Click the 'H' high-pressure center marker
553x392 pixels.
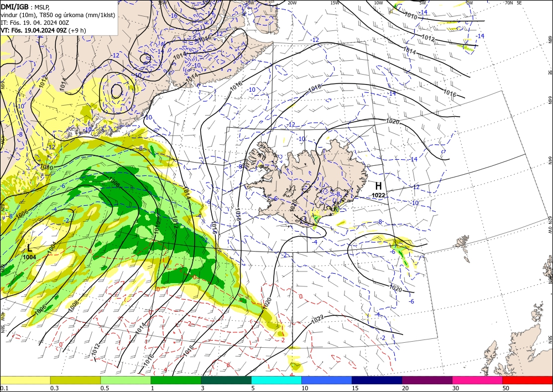(x=378, y=186)
